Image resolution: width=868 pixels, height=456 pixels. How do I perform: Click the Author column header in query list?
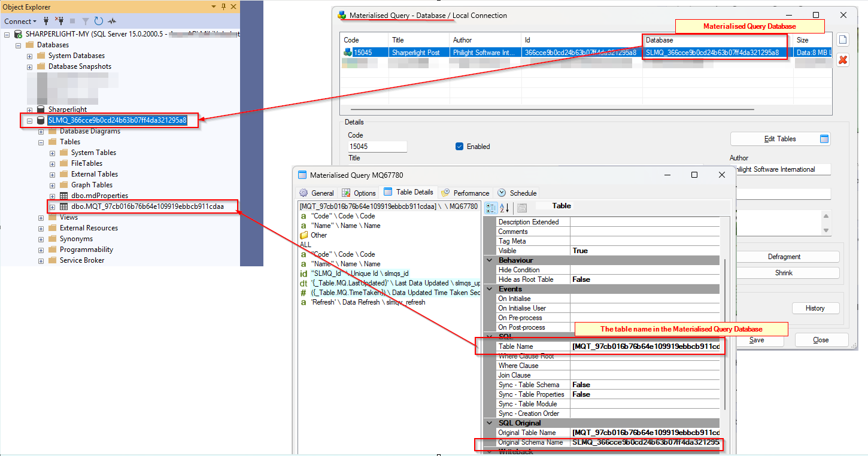[x=485, y=40]
